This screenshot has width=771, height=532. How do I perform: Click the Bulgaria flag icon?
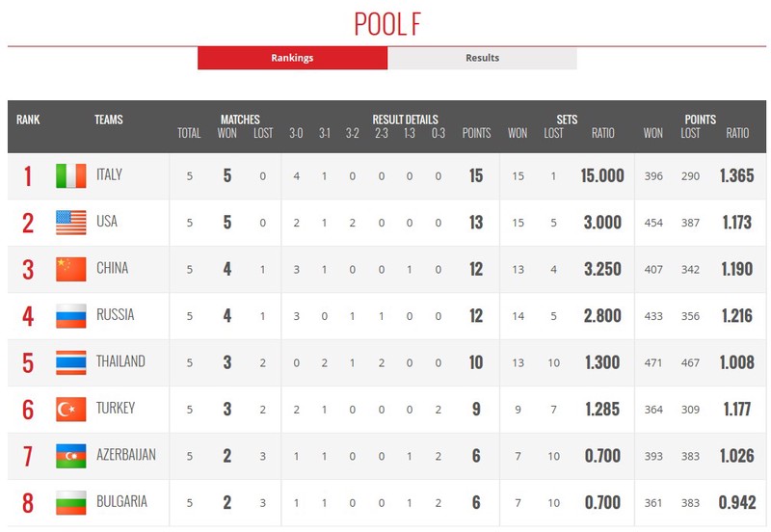[x=70, y=503]
